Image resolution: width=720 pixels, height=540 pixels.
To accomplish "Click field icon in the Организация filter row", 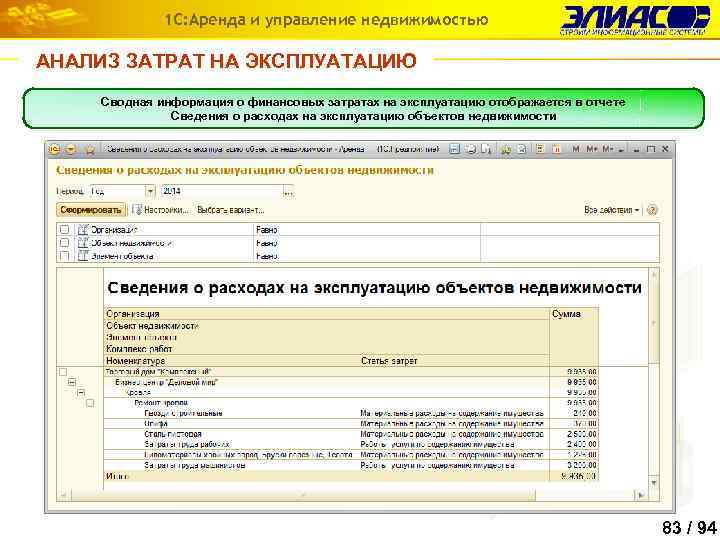I will pyautogui.click(x=83, y=229).
